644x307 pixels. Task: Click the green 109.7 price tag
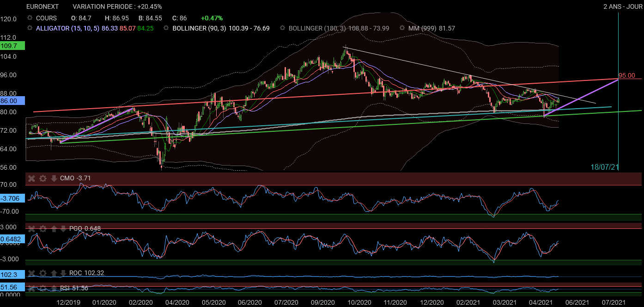coord(12,46)
